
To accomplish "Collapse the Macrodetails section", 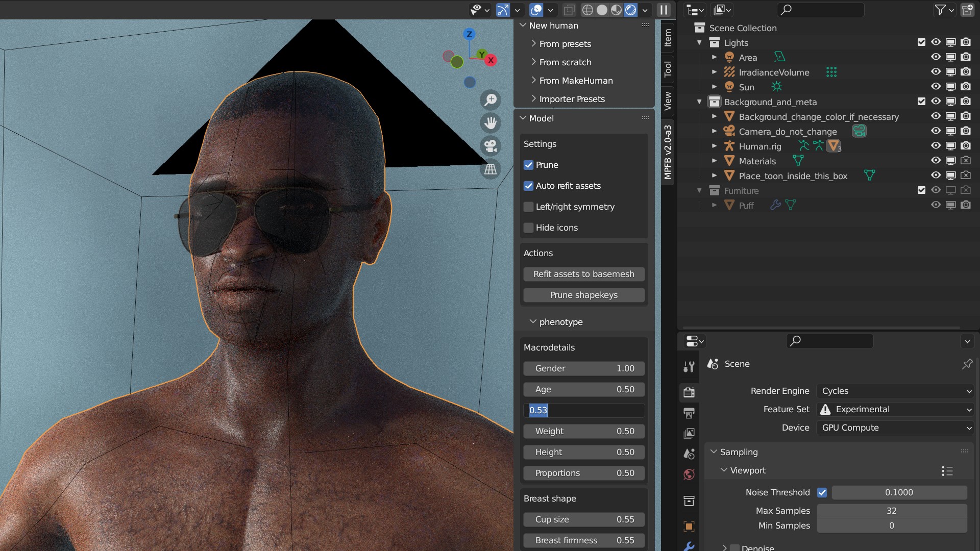I will click(549, 347).
